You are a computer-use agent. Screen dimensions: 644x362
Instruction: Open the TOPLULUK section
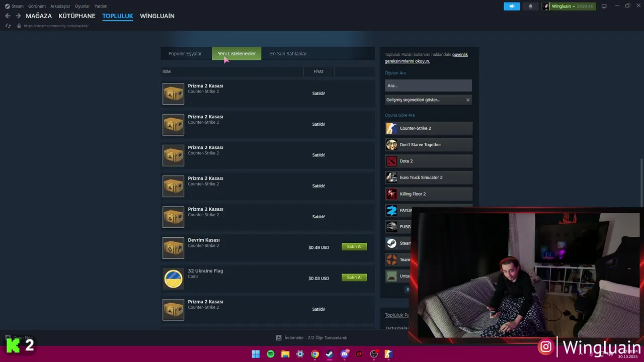tap(118, 16)
